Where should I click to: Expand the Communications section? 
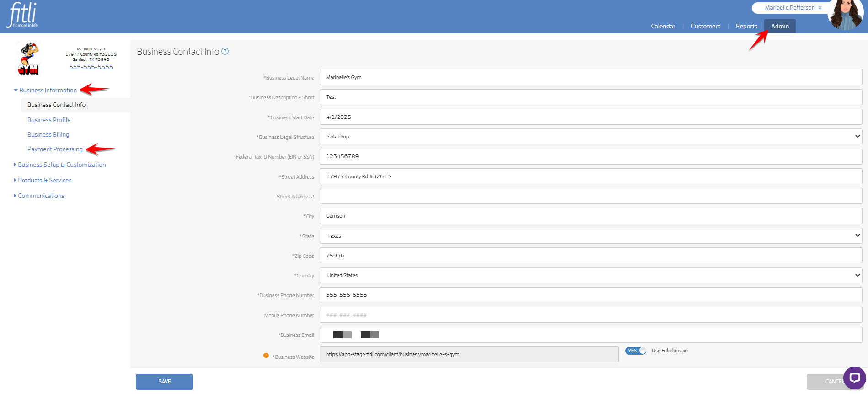[x=39, y=196]
